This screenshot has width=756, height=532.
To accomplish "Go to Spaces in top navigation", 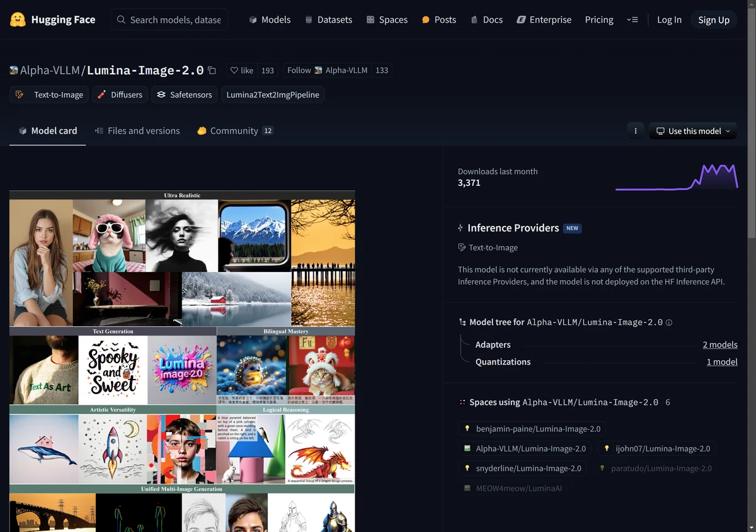I will pyautogui.click(x=387, y=20).
